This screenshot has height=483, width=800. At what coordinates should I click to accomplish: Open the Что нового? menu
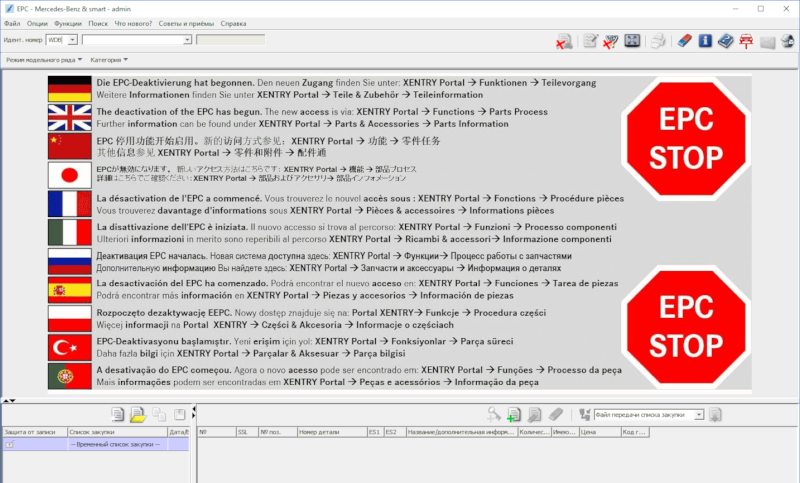pos(133,23)
